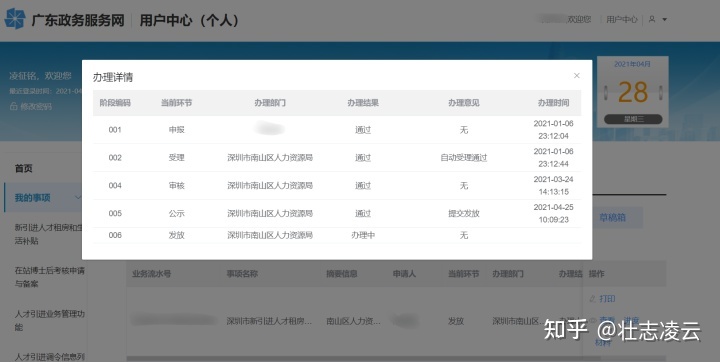Viewport: 720px width, 362px height.
Task: Click the calendar's right arrow handle
Action: click(x=660, y=92)
